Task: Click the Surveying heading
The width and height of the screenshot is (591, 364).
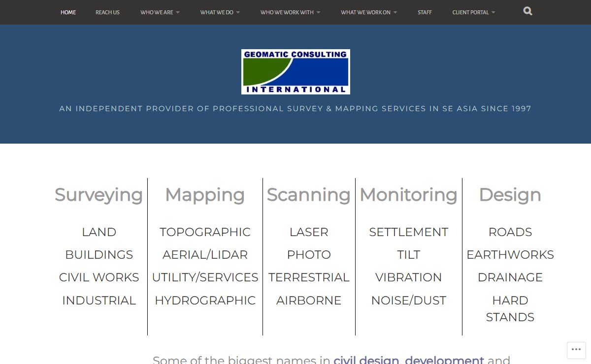Action: click(98, 195)
